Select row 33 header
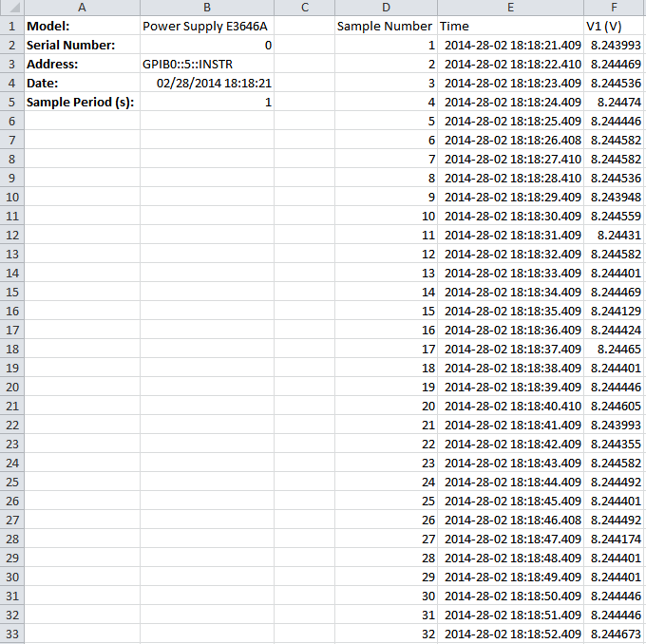Viewport: 646px width, 644px height. point(12,634)
